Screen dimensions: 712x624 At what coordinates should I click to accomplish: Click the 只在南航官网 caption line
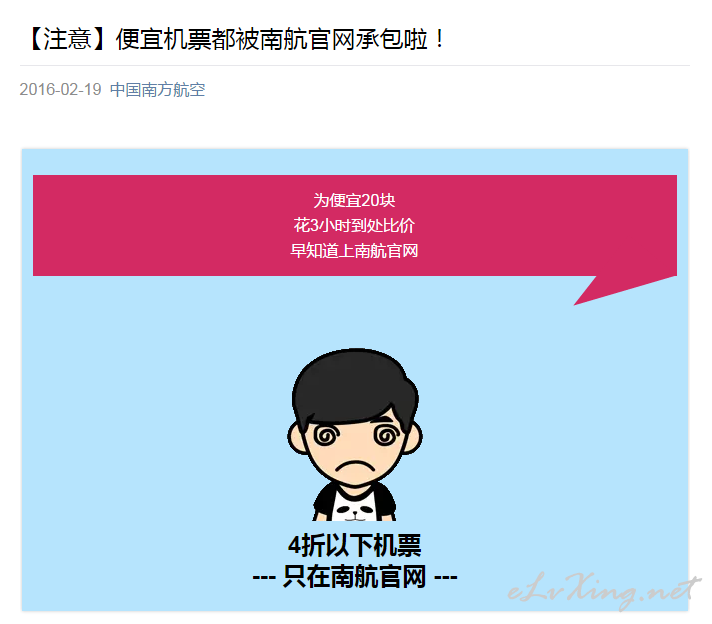(x=355, y=577)
